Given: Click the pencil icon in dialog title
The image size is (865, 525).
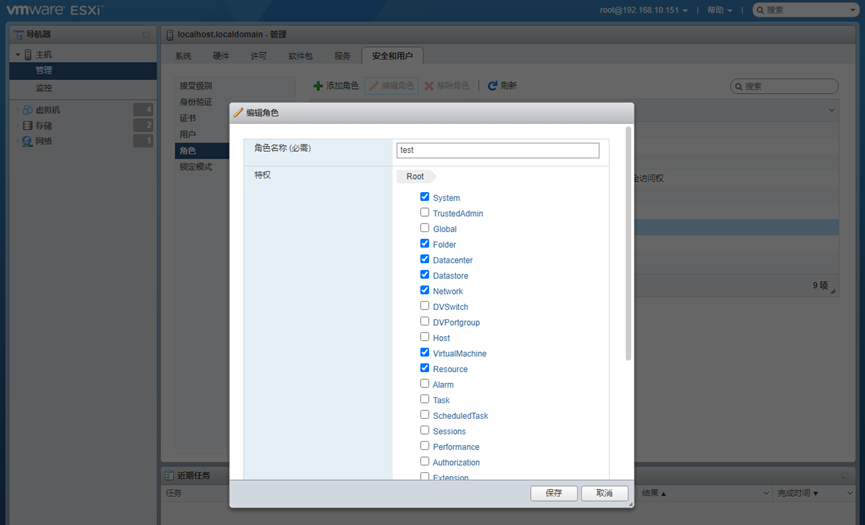Looking at the screenshot, I should pos(238,112).
